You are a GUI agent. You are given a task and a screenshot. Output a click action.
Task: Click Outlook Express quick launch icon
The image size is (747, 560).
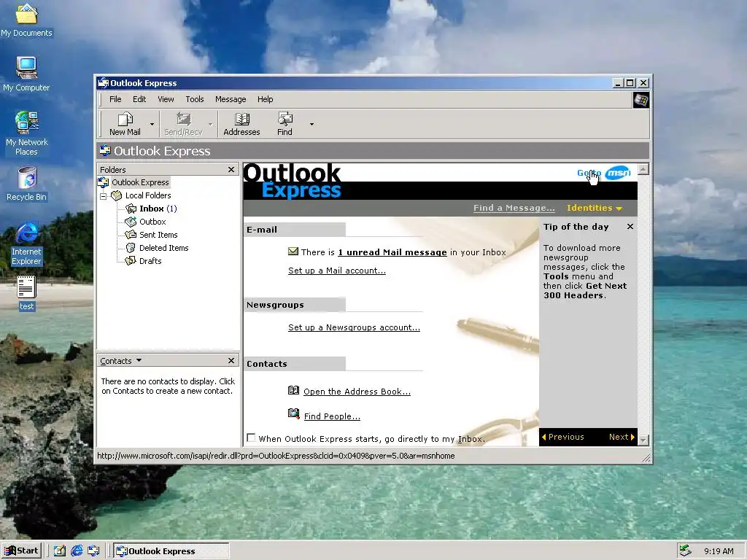click(x=93, y=551)
